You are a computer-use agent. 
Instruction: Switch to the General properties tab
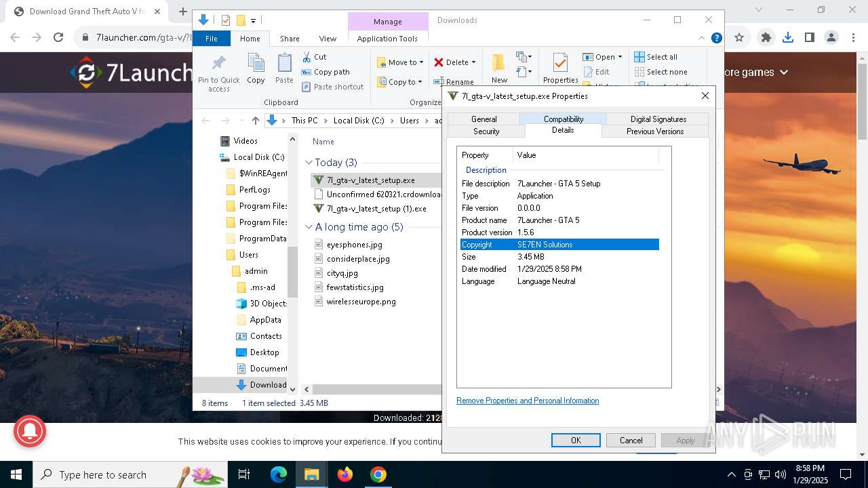(x=484, y=119)
